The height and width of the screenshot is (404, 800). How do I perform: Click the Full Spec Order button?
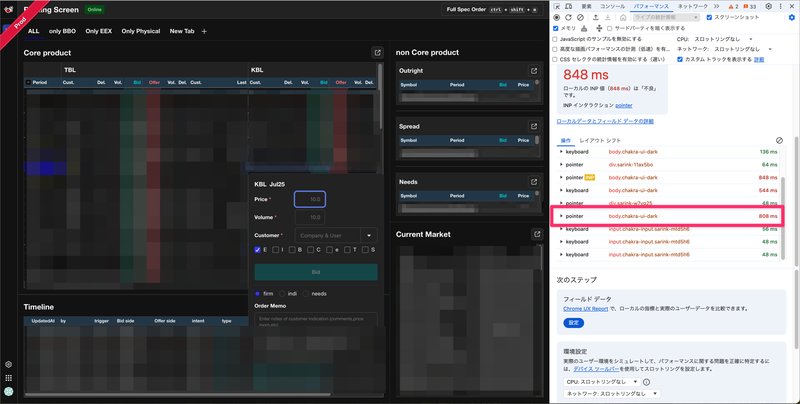pos(492,10)
